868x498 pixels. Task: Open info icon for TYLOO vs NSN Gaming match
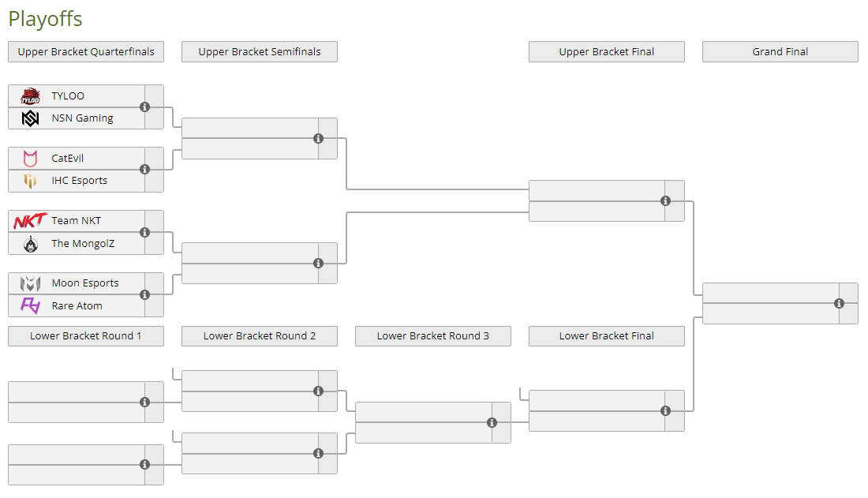[x=145, y=107]
